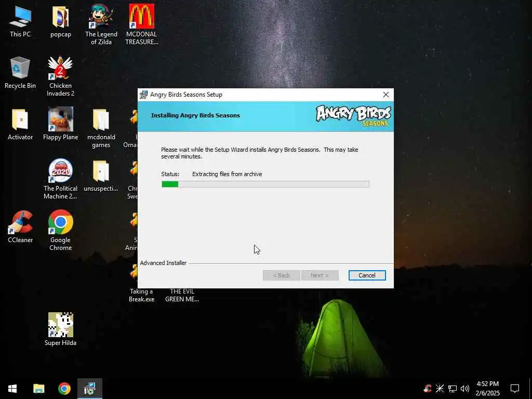This screenshot has height=399, width=532.
Task: Open the volume tray icon
Action: (x=465, y=389)
